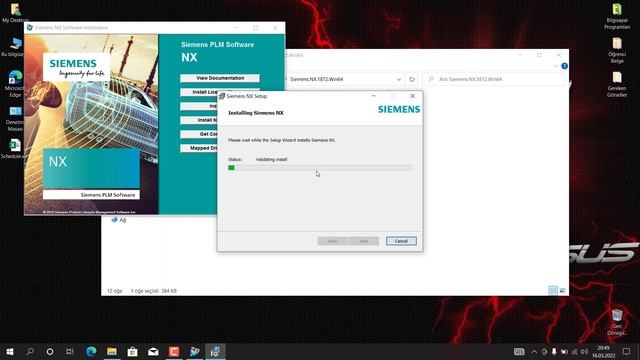Open Cortana circle on taskbar
The height and width of the screenshot is (360, 640).
(50, 351)
